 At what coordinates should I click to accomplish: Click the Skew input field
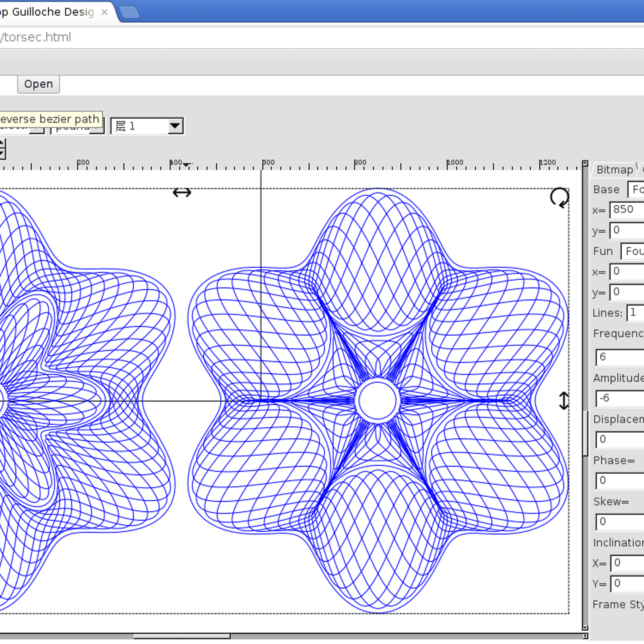620,522
